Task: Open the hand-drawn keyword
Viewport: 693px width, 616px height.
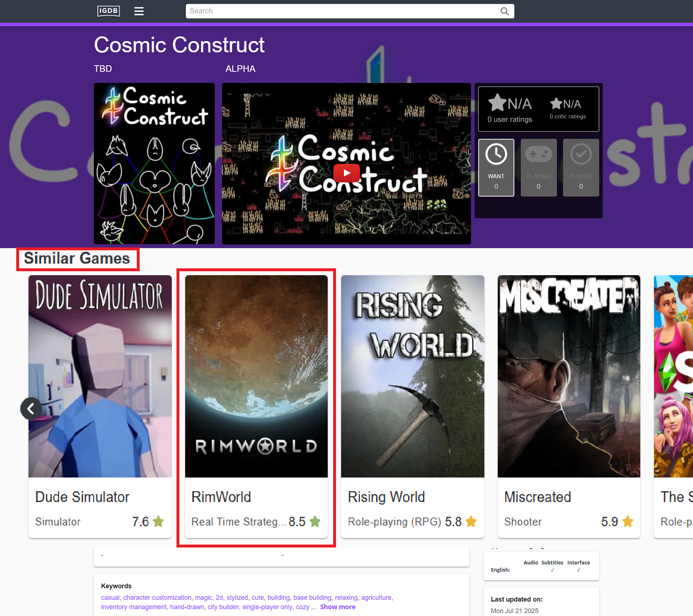Action: pos(187,607)
